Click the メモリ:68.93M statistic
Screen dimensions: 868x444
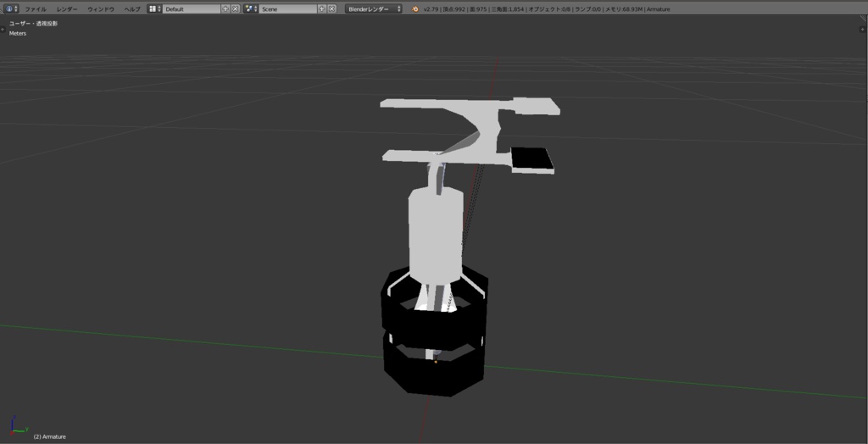pyautogui.click(x=623, y=9)
